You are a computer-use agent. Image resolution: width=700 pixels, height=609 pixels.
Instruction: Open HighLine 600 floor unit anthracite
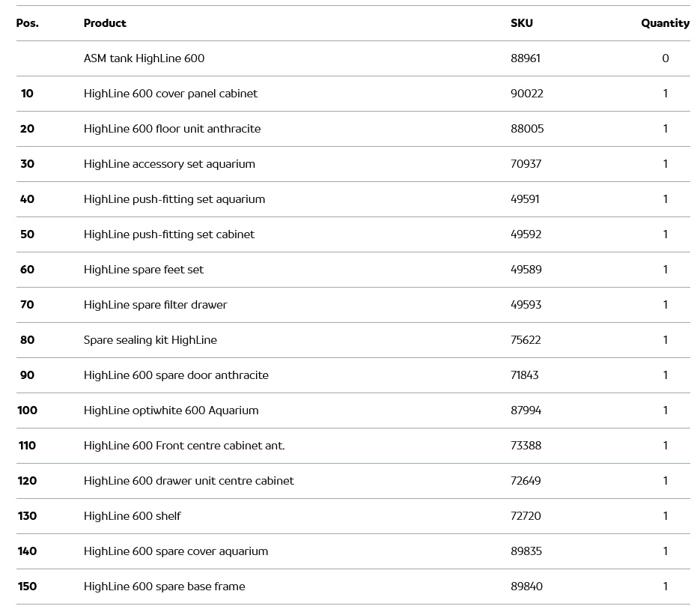pyautogui.click(x=172, y=129)
